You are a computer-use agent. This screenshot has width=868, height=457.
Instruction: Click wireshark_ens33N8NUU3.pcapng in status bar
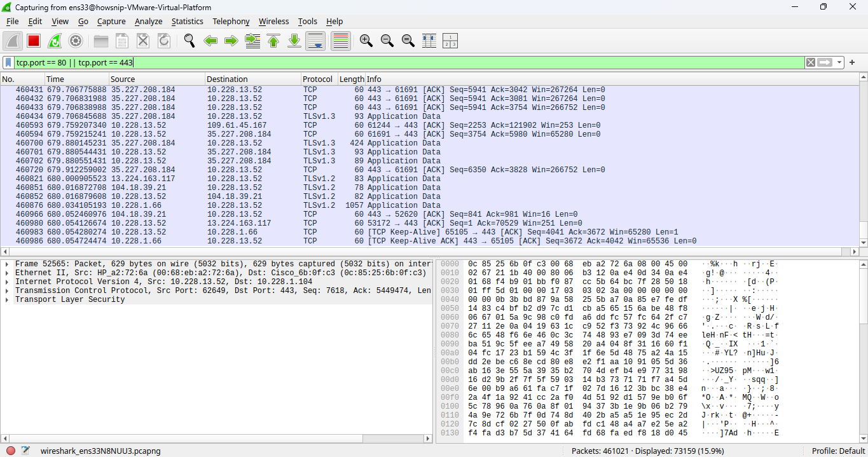point(100,451)
